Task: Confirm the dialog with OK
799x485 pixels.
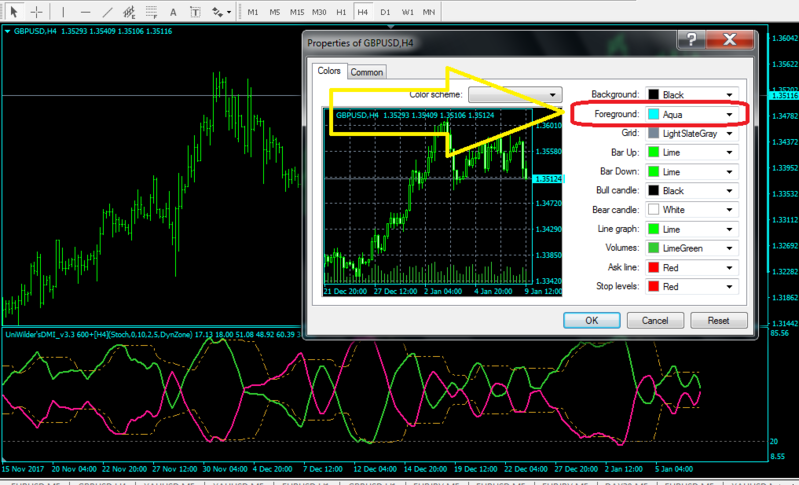Action: point(592,320)
